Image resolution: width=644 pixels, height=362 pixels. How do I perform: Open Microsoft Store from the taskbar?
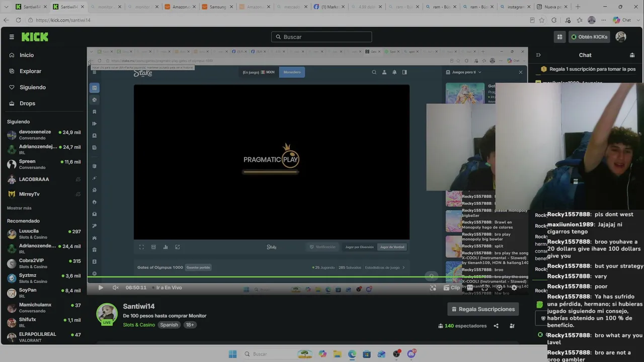tap(367, 354)
